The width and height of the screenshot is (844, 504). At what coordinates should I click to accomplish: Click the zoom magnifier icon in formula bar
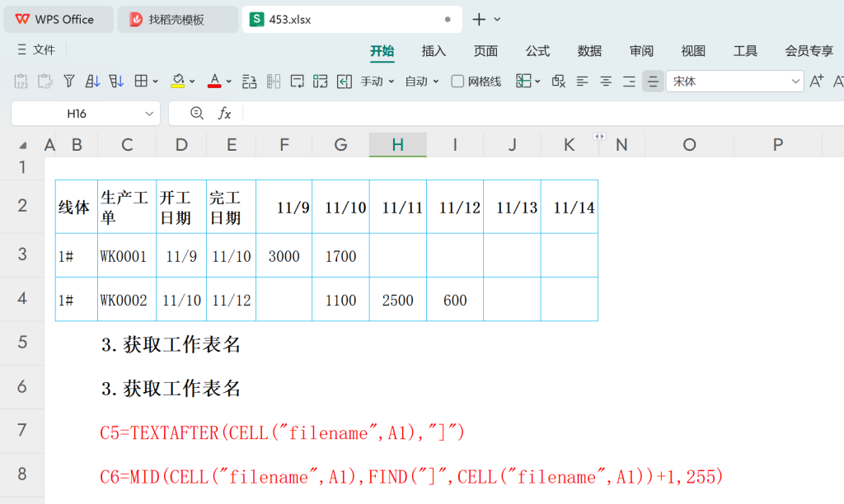[x=197, y=113]
